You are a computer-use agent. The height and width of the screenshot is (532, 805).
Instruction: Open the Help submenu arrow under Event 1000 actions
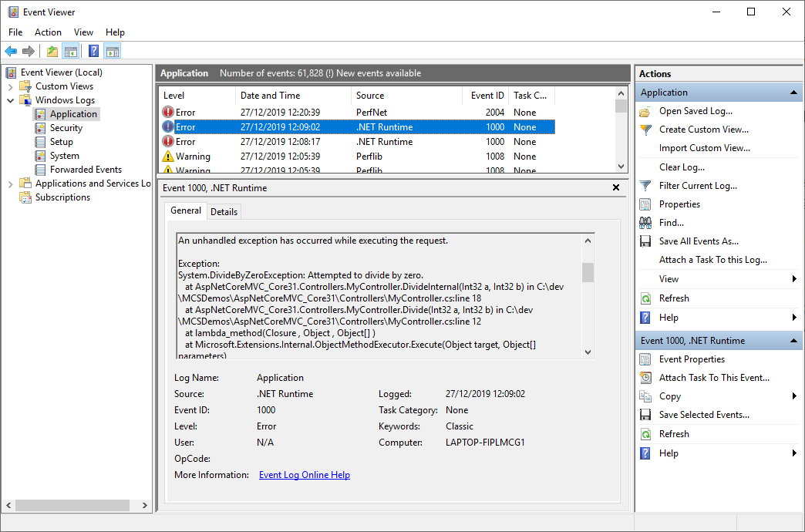click(x=795, y=453)
